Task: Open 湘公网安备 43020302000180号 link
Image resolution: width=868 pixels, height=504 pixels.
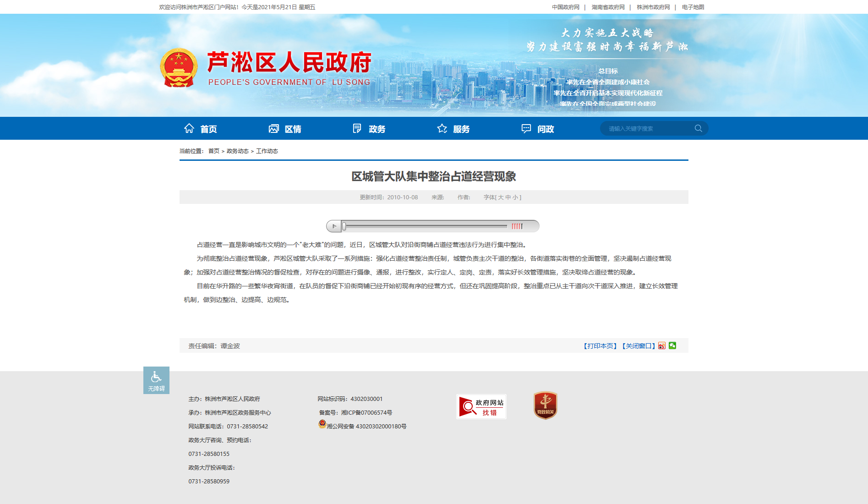Action: pyautogui.click(x=366, y=426)
